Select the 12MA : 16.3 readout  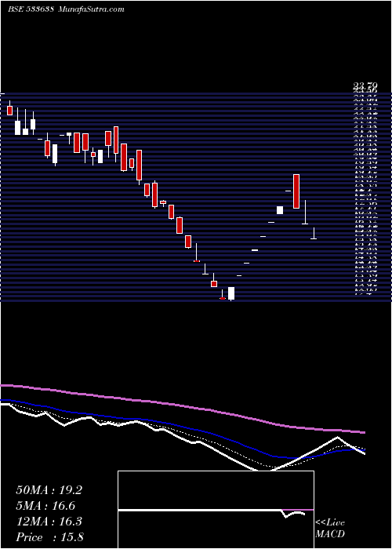point(49,522)
